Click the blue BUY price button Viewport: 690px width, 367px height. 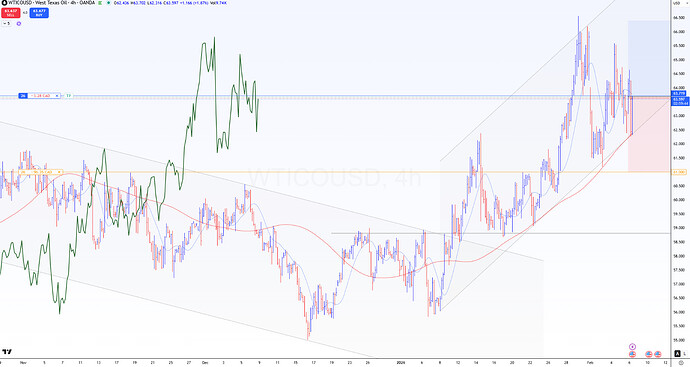pos(39,13)
